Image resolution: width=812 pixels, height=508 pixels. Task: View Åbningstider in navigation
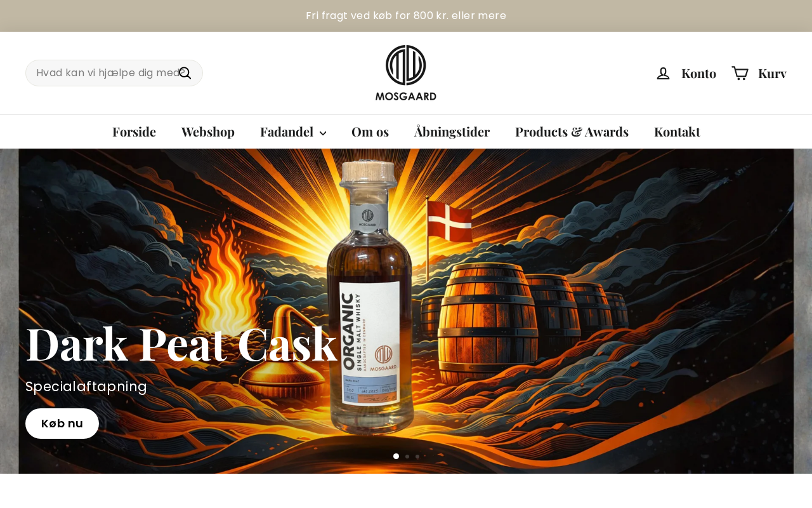[452, 132]
